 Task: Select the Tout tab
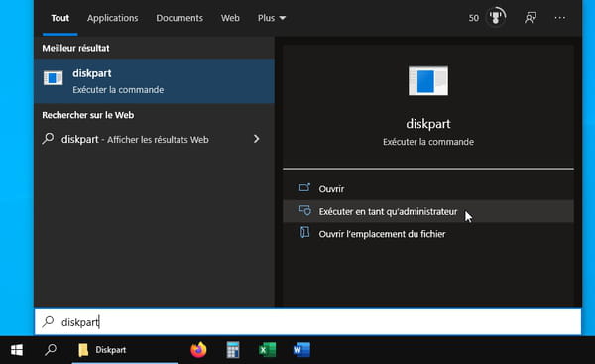point(60,18)
